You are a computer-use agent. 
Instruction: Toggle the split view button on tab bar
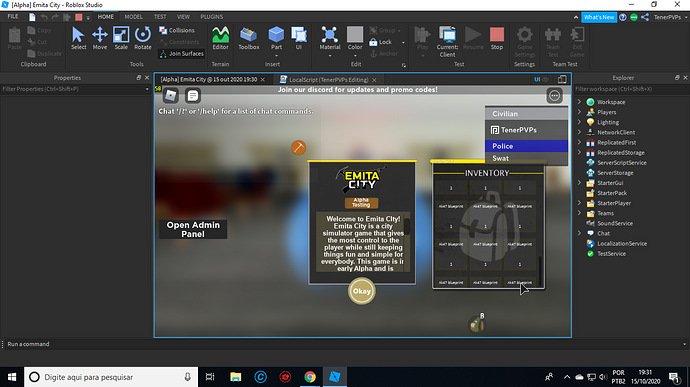tap(562, 80)
